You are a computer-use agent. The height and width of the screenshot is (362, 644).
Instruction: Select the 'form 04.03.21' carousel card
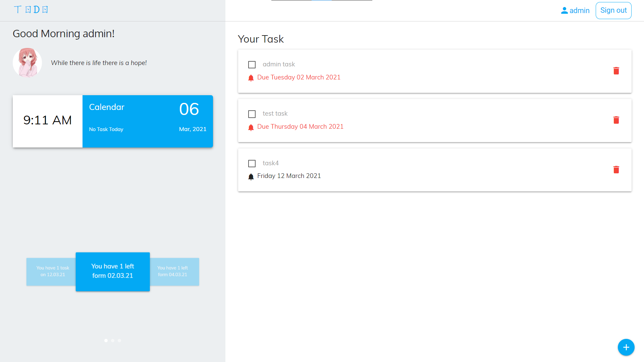174,271
